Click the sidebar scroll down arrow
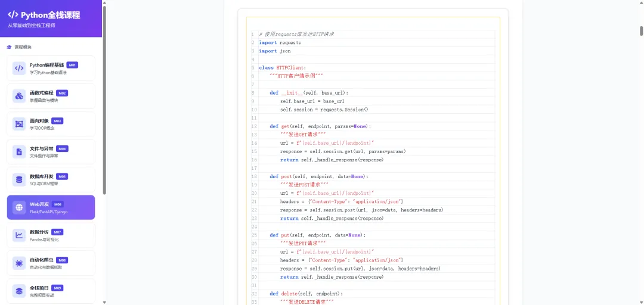644x305 pixels. tap(104, 302)
